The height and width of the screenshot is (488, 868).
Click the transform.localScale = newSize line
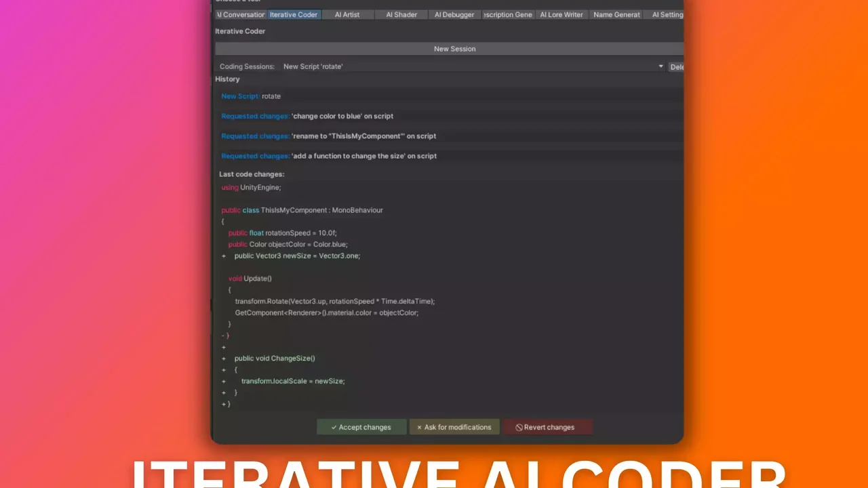tap(293, 381)
